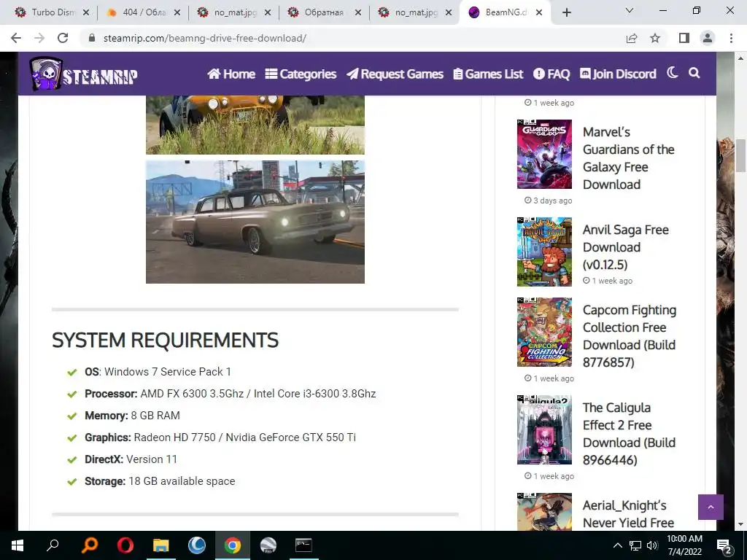Open the network tray icon
This screenshot has height=560, width=747.
coord(635,545)
